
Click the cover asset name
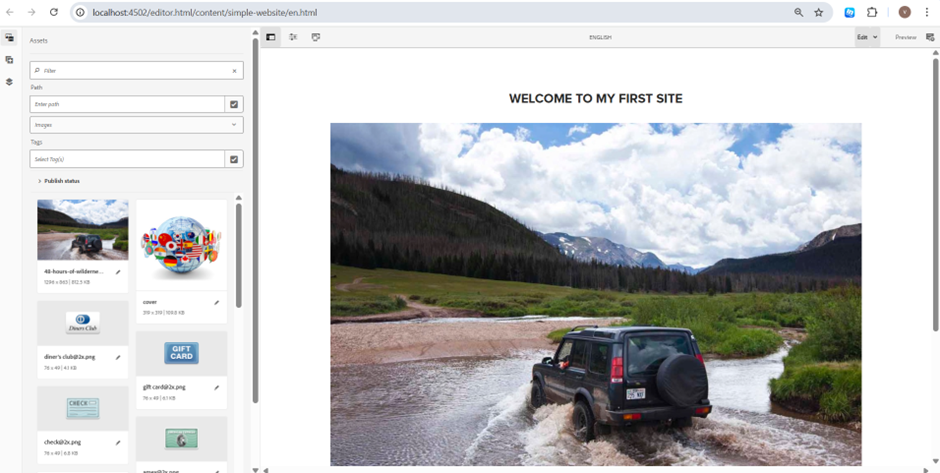150,302
